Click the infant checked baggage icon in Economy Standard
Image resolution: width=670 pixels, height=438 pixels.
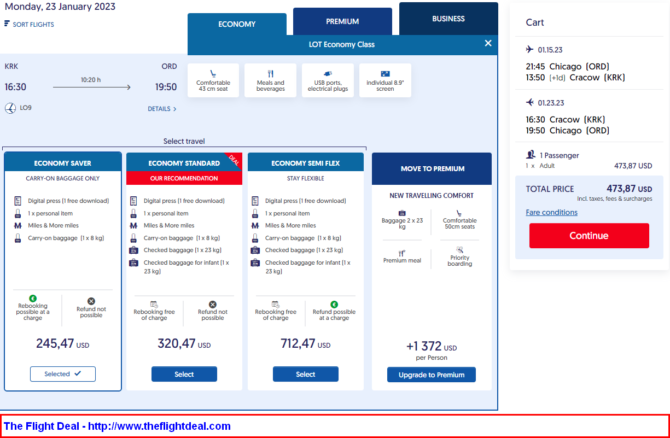pos(134,262)
